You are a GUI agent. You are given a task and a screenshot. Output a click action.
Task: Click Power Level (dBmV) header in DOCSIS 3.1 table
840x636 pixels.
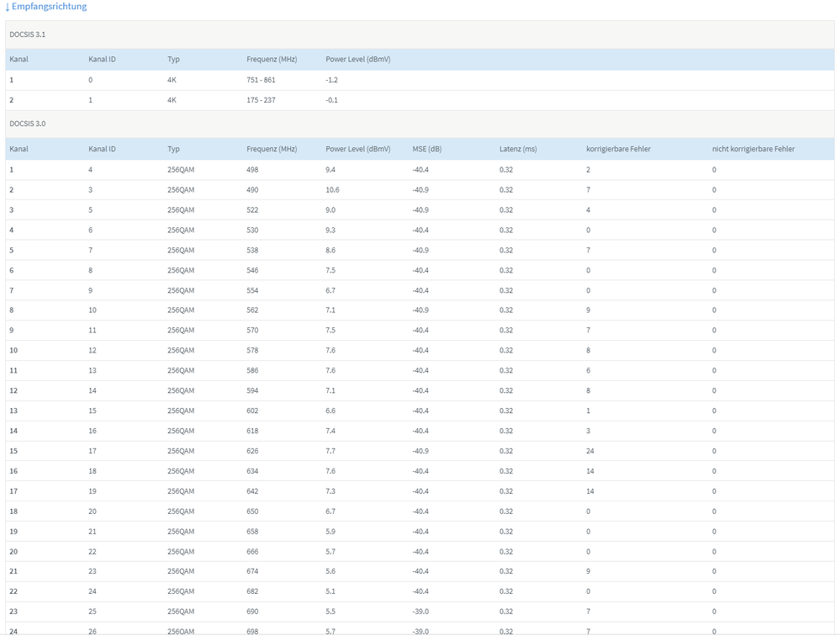[358, 59]
